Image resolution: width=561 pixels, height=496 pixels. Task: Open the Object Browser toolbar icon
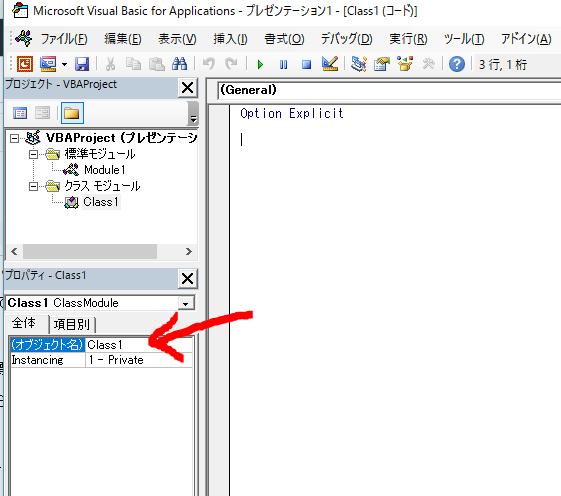[x=405, y=64]
